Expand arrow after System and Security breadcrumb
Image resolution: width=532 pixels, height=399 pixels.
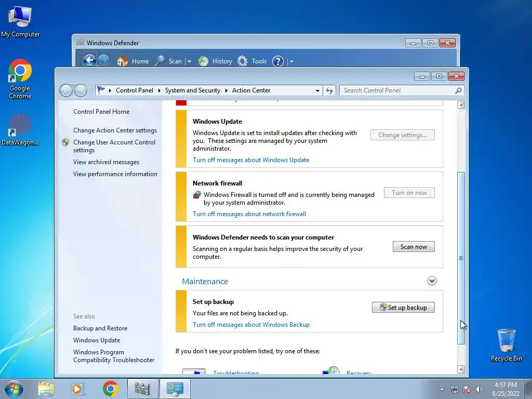tap(226, 90)
